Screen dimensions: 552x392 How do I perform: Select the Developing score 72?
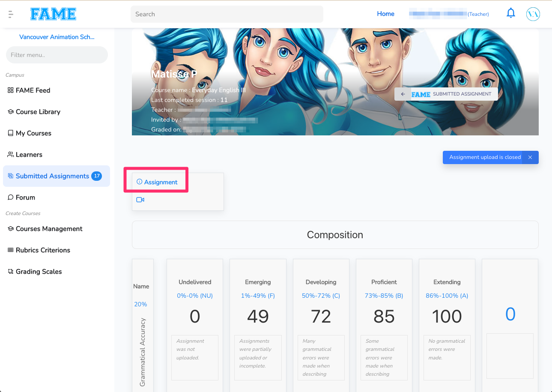coord(321,317)
